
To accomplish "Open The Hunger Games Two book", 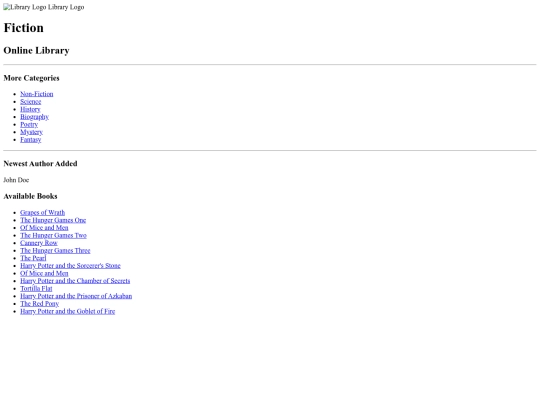I will [x=53, y=235].
